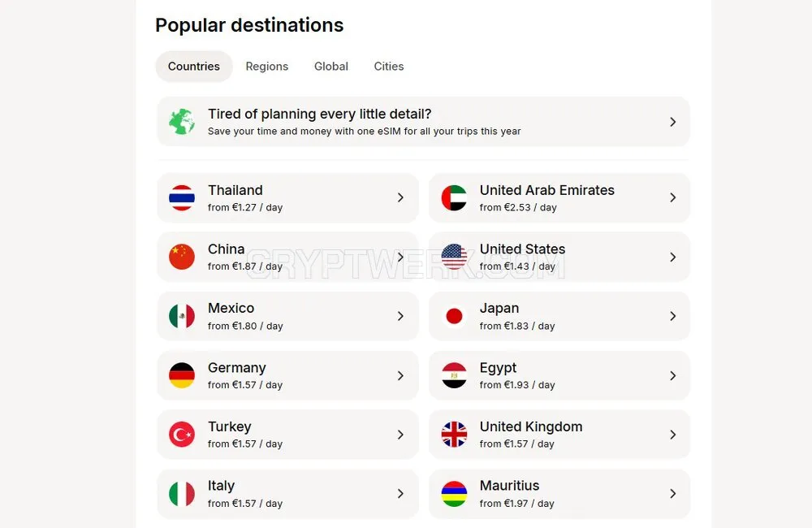
Task: Open the Cities tab
Action: [x=389, y=67]
